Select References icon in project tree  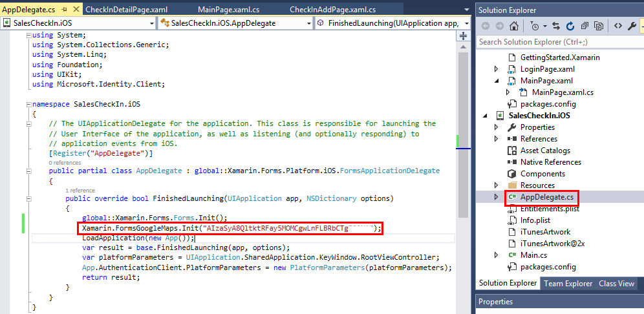click(x=511, y=139)
